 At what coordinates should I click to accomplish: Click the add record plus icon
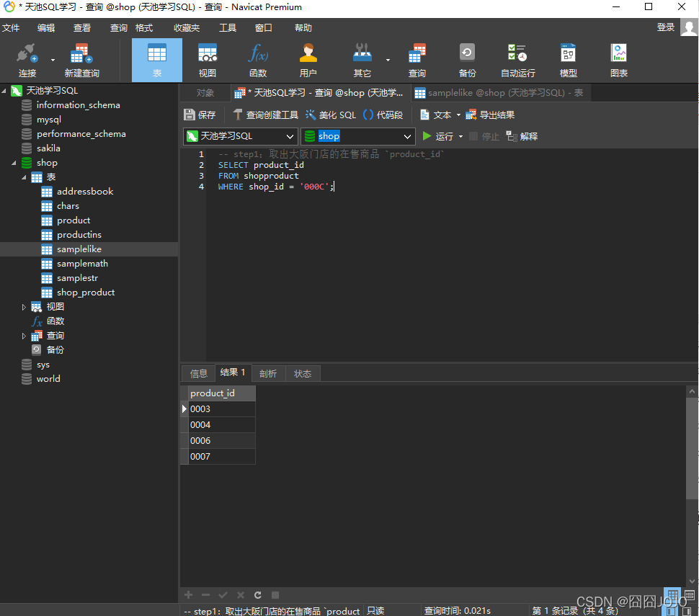(189, 595)
